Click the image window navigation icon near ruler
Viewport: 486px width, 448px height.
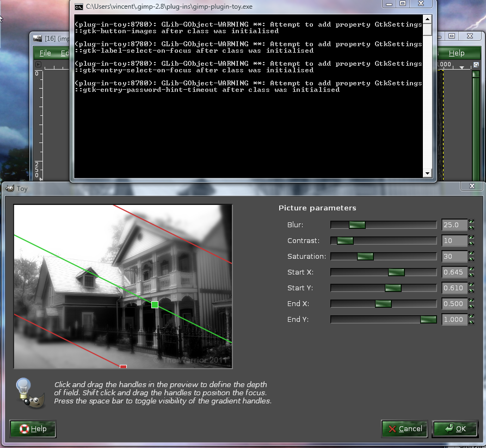click(x=476, y=64)
